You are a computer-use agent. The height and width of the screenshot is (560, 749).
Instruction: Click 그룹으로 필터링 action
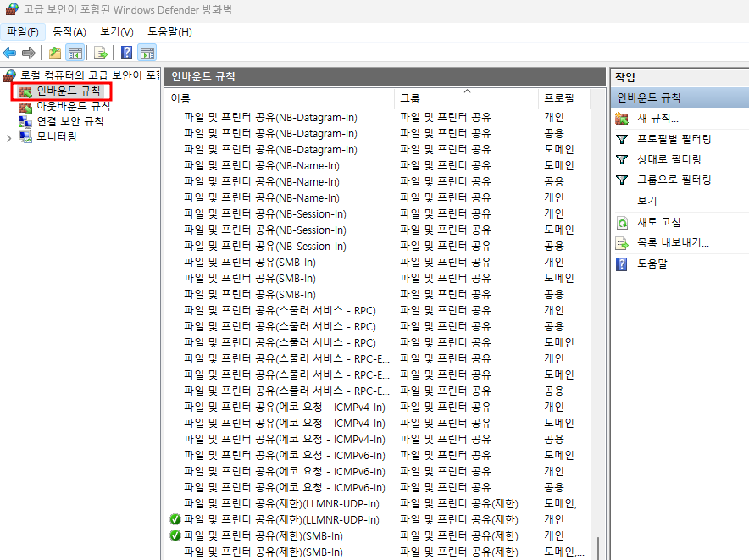[674, 180]
